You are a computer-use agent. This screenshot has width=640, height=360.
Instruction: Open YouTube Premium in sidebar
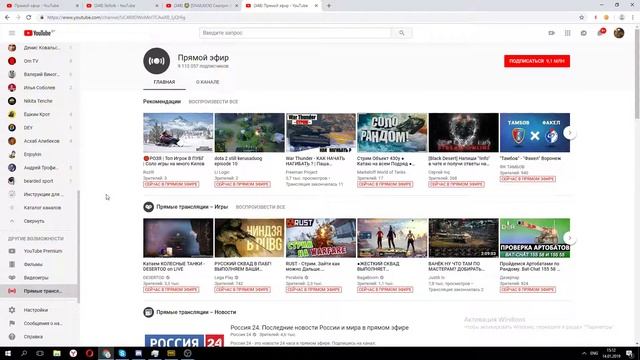39,251
